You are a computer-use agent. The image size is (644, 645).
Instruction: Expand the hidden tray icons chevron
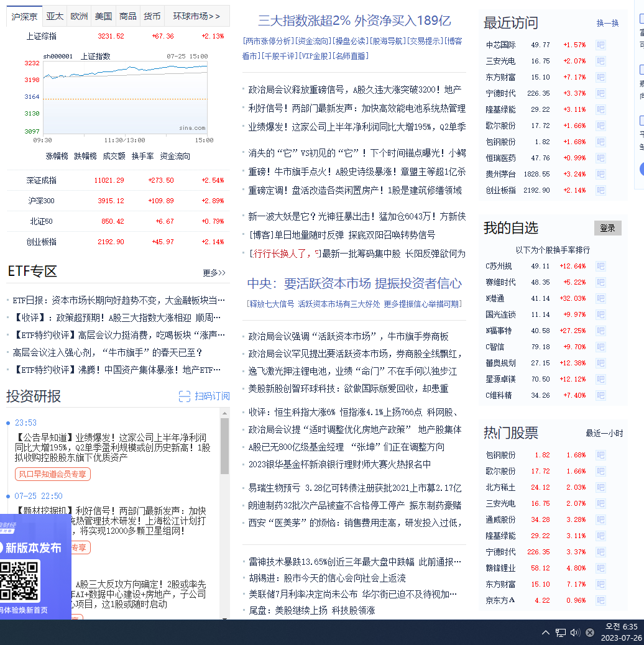546,632
